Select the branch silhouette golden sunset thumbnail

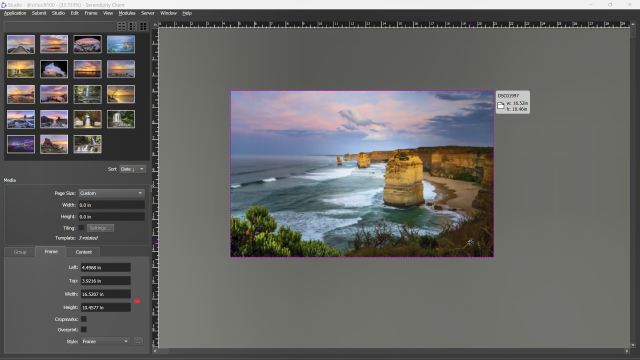[x=121, y=94]
